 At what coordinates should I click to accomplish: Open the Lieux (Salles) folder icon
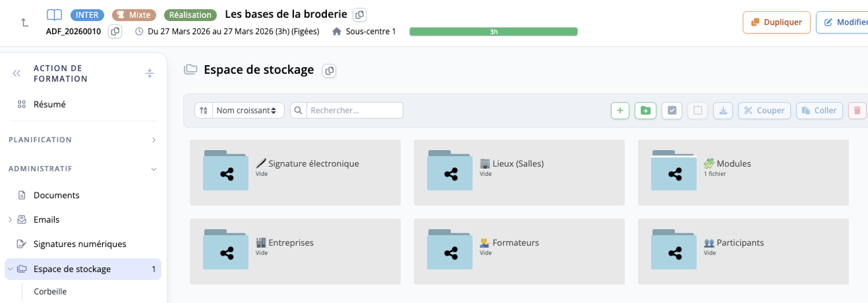point(450,170)
